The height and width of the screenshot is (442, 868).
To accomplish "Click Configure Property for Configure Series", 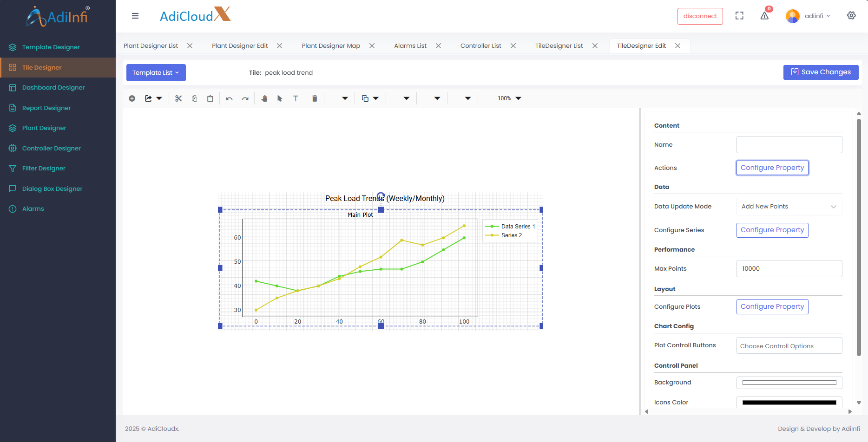I will [772, 230].
